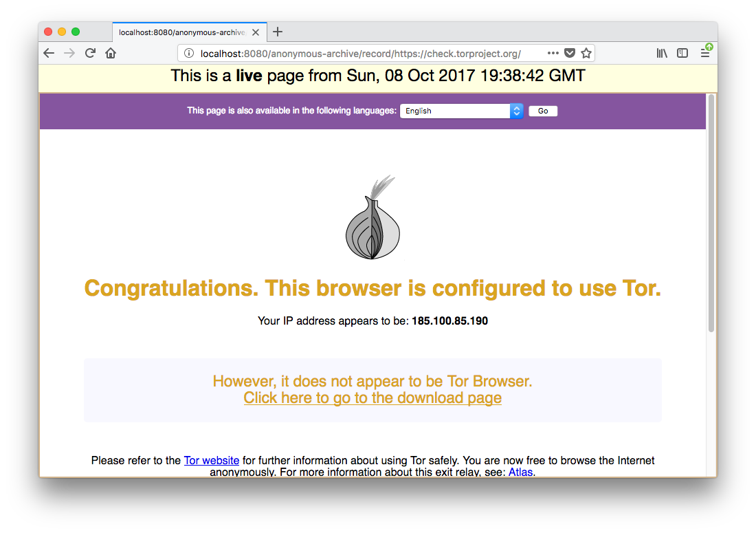Show site information icon in address bar
Viewport: 756px width, 533px height.
pyautogui.click(x=189, y=53)
